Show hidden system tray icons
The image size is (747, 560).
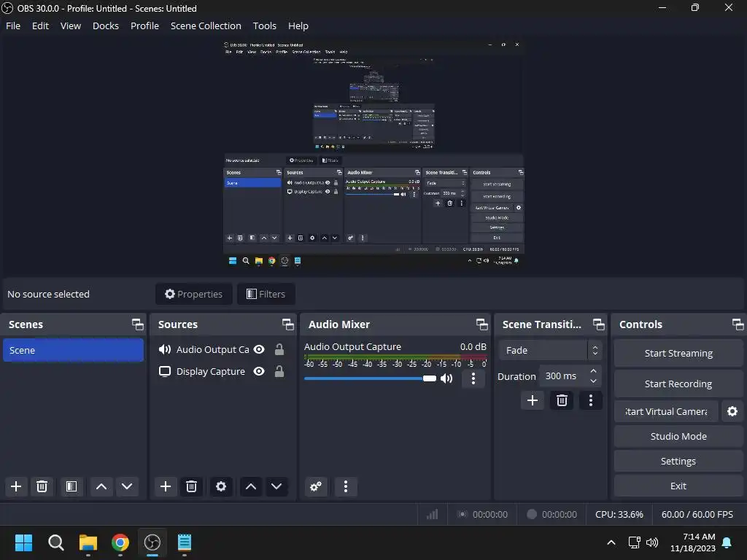point(611,542)
